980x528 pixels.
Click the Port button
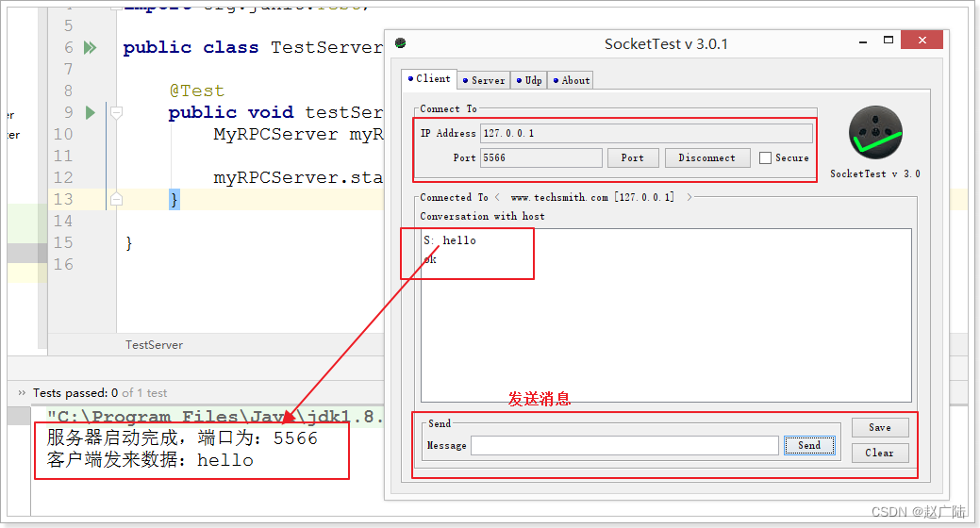click(x=633, y=157)
